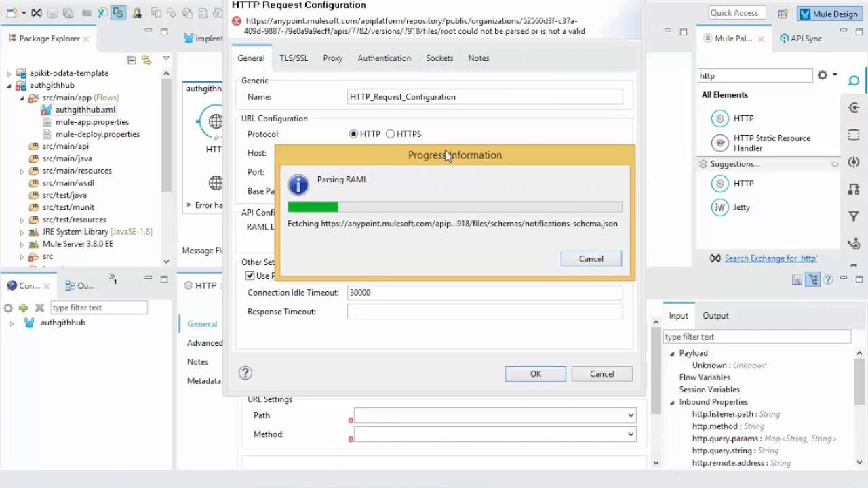
Task: Expand the apikit-odata-template project
Action: tap(9, 73)
